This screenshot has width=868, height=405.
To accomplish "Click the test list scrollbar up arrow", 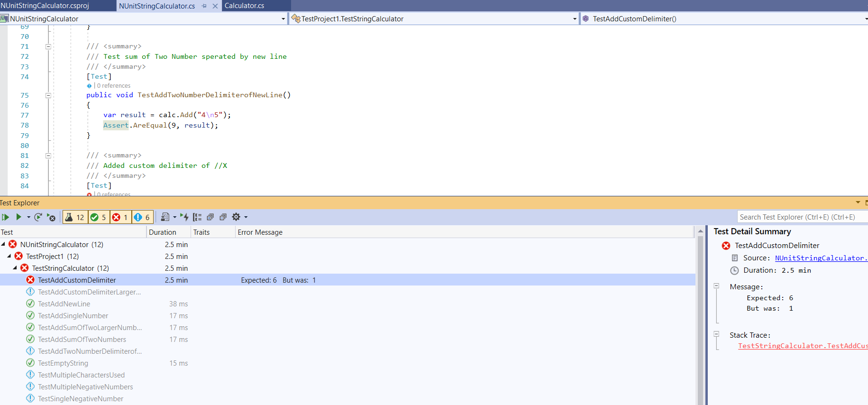I will [x=700, y=231].
